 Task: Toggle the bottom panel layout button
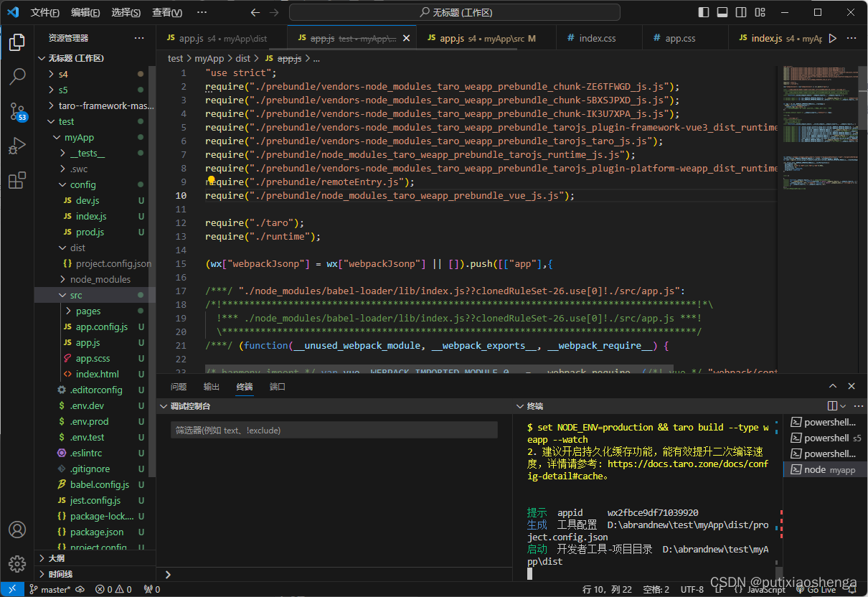722,12
